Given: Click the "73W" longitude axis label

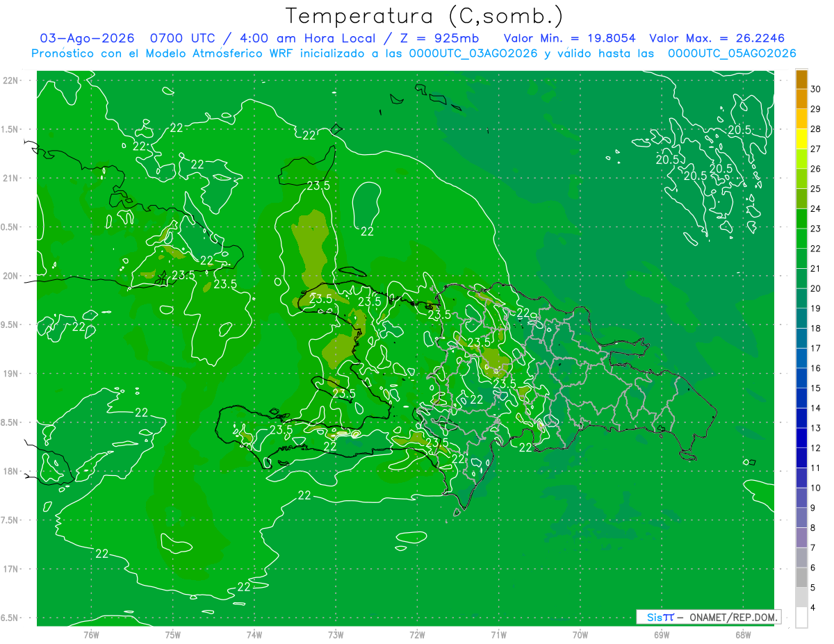Looking at the screenshot, I should tap(336, 634).
